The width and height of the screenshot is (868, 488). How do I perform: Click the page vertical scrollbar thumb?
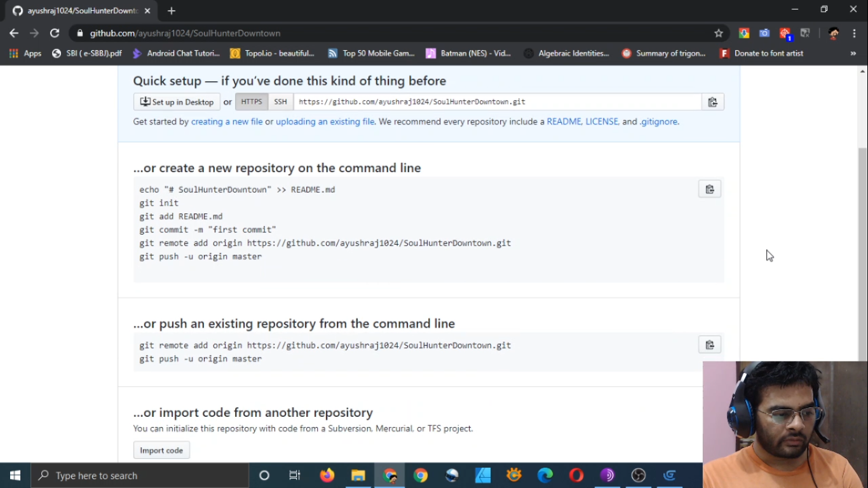tap(862, 254)
